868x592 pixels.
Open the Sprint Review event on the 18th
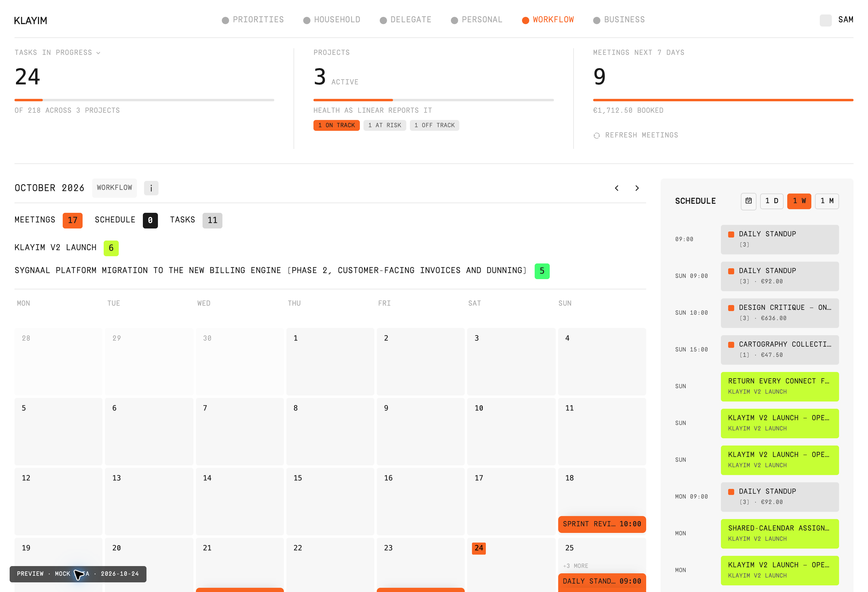click(x=602, y=524)
